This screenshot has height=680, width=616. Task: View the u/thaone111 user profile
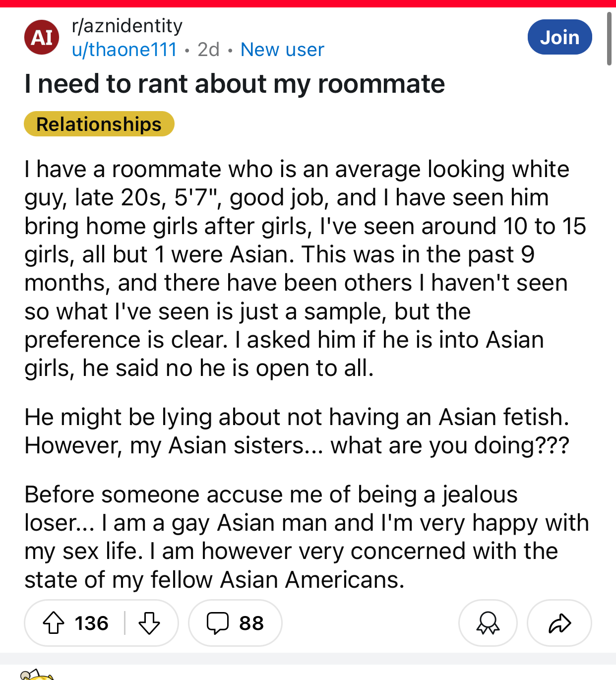(124, 50)
